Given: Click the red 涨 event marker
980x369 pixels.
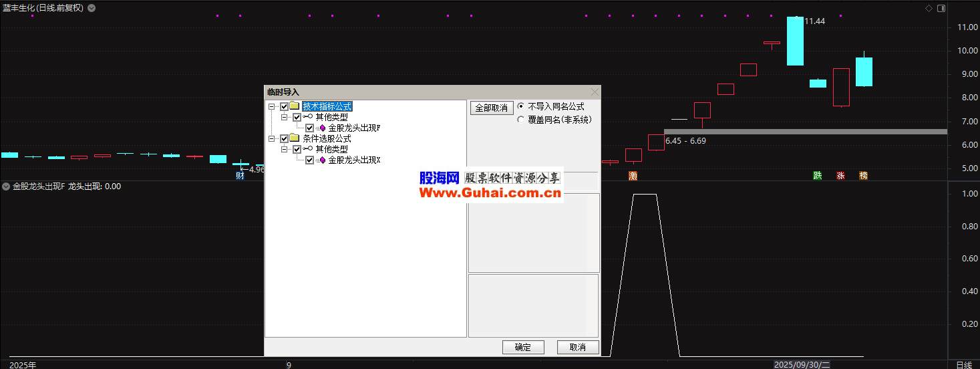Looking at the screenshot, I should pos(840,176).
